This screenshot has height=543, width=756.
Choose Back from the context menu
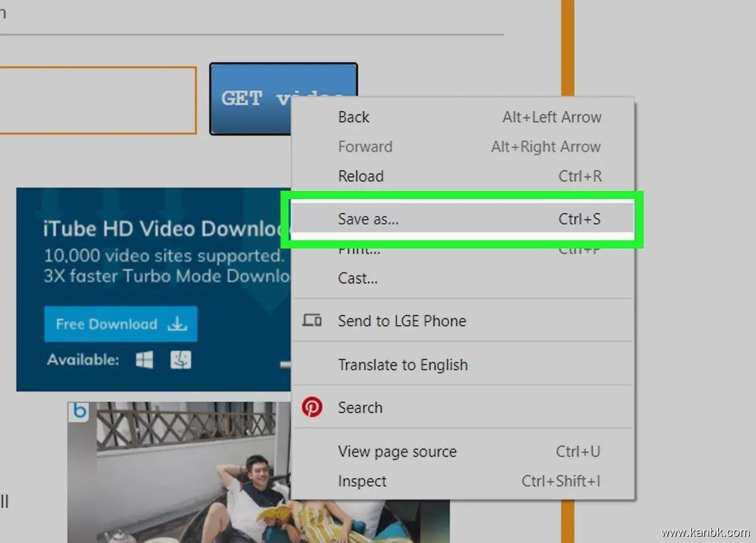click(353, 117)
